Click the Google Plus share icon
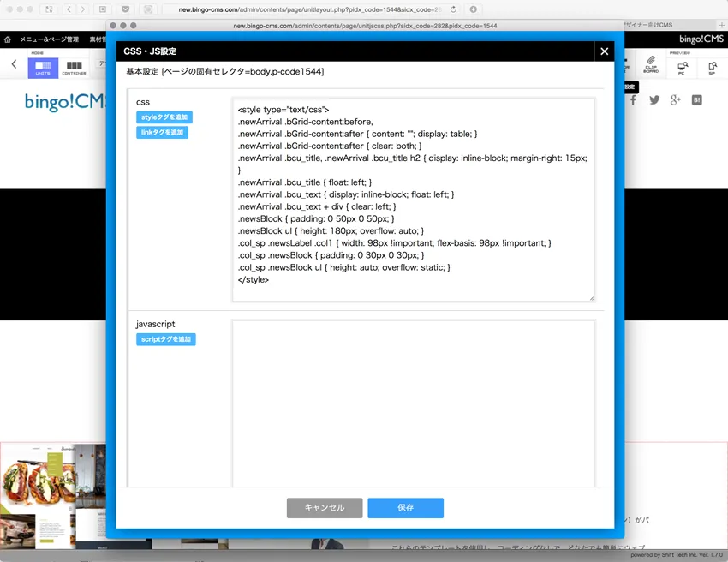 pyautogui.click(x=676, y=100)
